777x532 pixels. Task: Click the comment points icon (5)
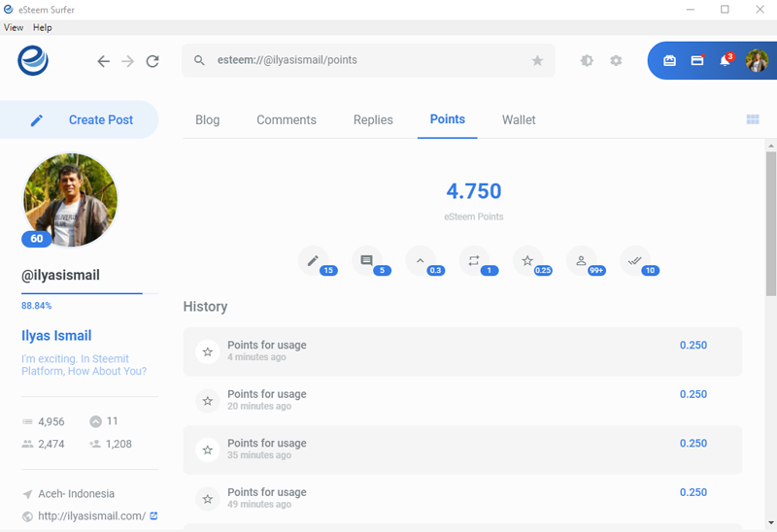pos(367,260)
